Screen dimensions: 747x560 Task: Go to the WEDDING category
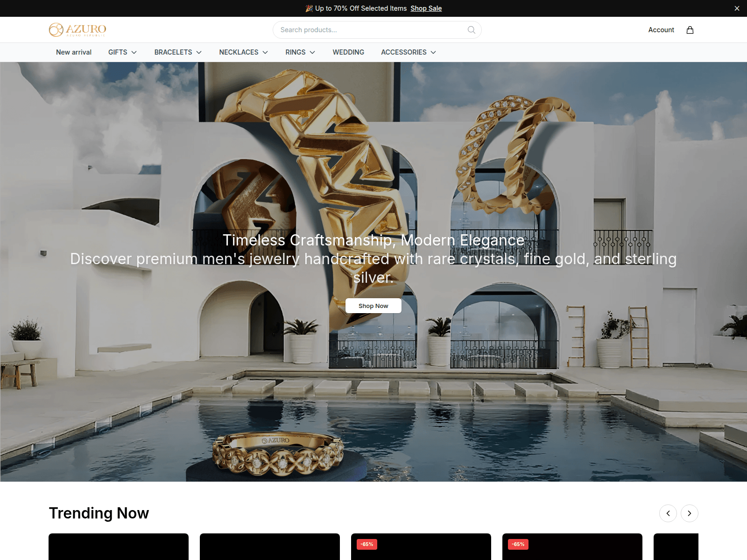pos(348,52)
